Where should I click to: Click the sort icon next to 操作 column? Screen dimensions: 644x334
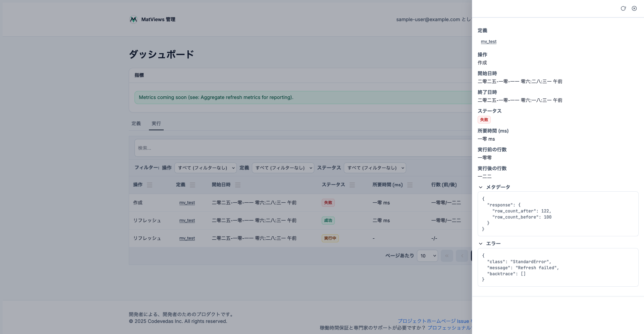tap(150, 185)
